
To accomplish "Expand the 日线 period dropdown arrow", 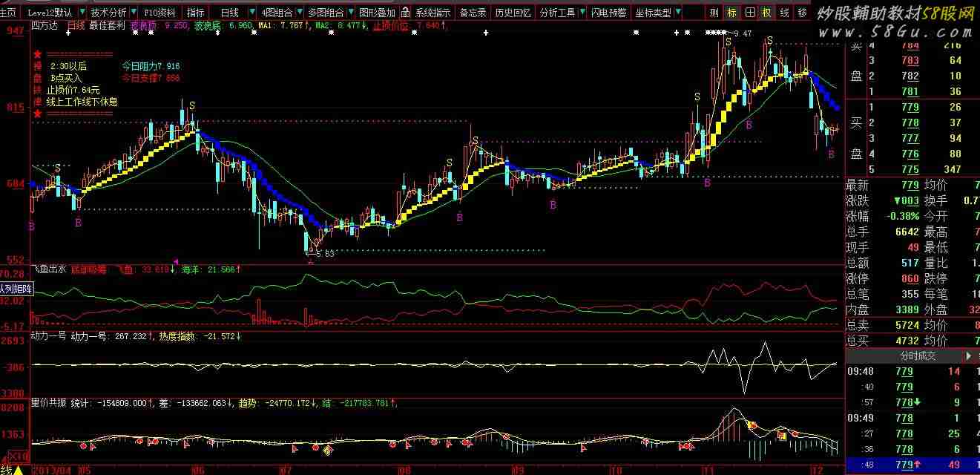I will [251, 13].
